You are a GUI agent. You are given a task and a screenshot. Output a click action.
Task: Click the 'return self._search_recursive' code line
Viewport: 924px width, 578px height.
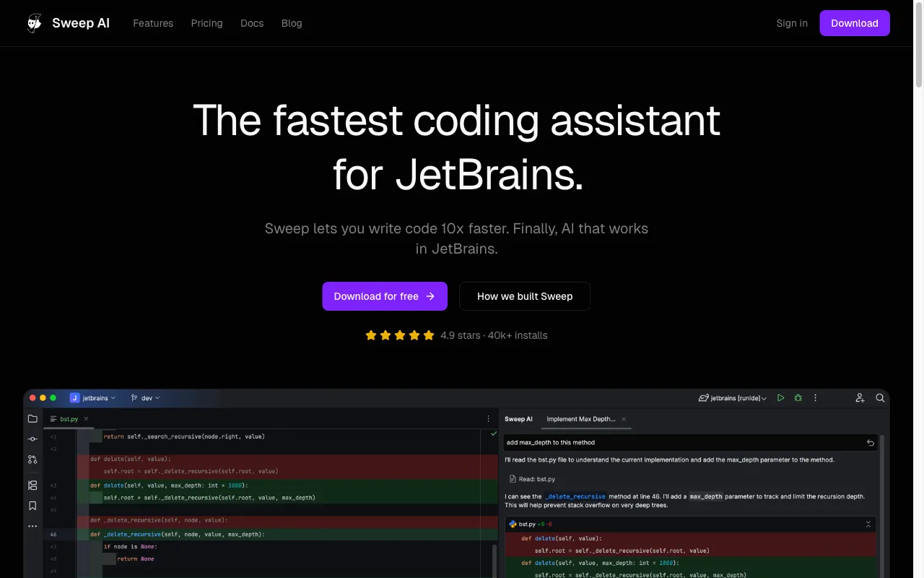click(184, 436)
